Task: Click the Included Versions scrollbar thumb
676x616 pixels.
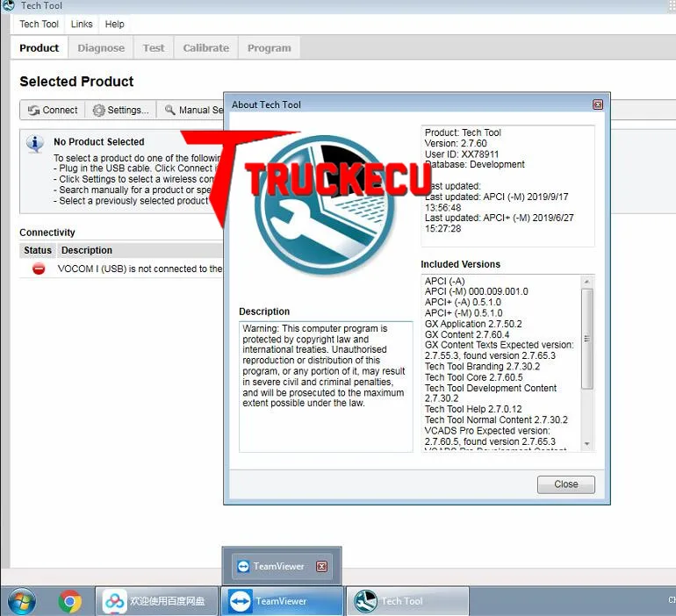Action: pyautogui.click(x=586, y=339)
